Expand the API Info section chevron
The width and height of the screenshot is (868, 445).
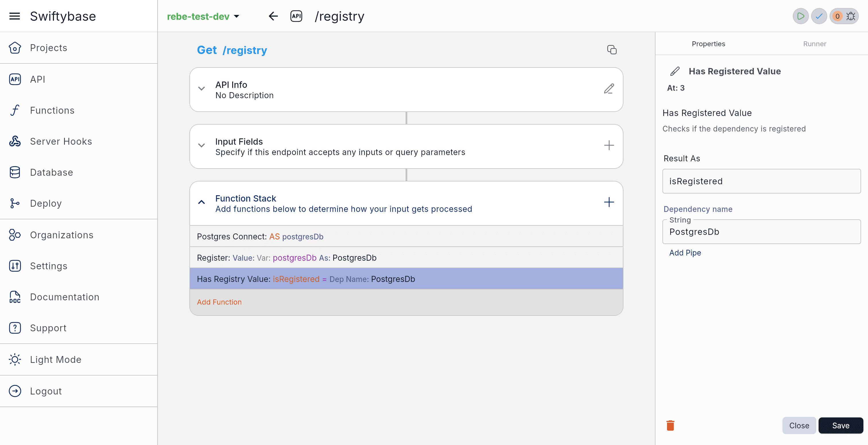coord(201,89)
